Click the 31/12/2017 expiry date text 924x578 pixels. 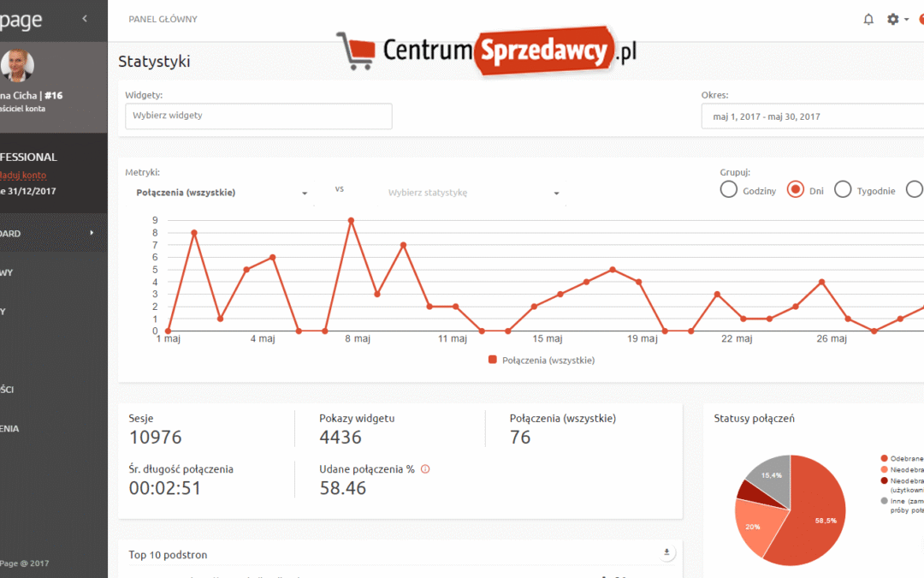(x=32, y=191)
